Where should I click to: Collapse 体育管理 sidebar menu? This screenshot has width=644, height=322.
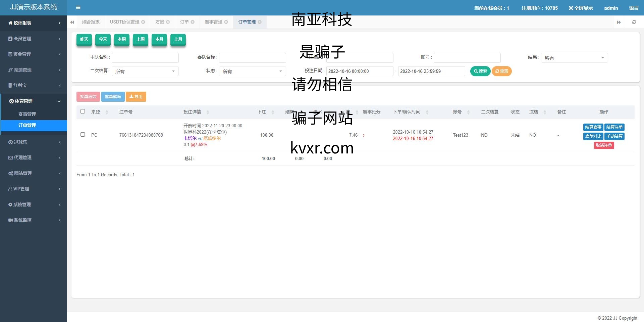[x=34, y=101]
